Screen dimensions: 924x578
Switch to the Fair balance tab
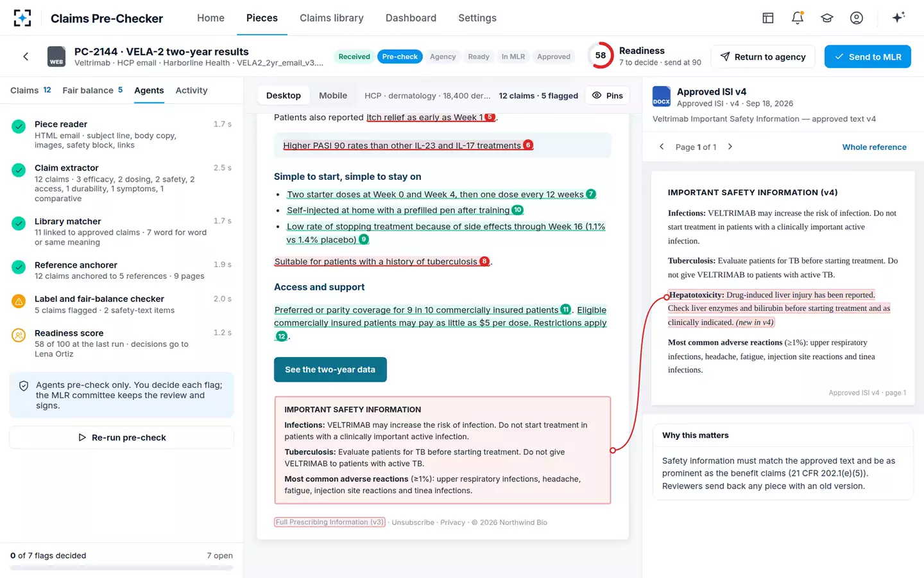coord(92,91)
